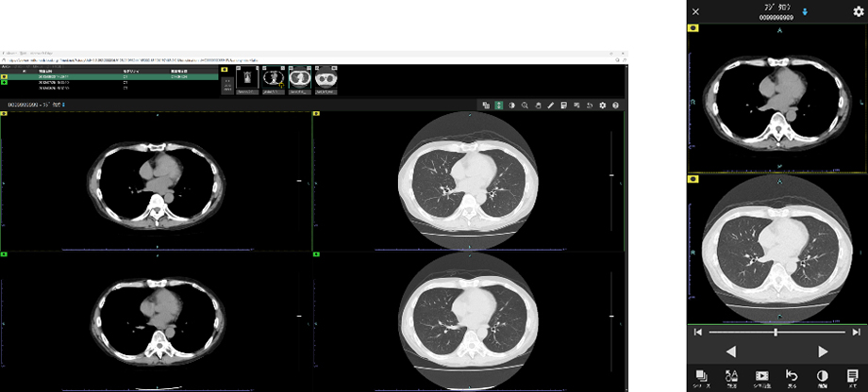Image resolution: width=868 pixels, height=392 pixels.
Task: Jump to the first slice with skip-back button
Action: [696, 332]
